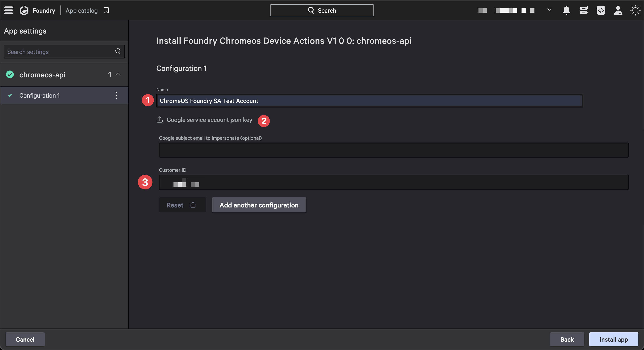The height and width of the screenshot is (350, 644).
Task: Click the Customer ID input field
Action: click(x=393, y=182)
